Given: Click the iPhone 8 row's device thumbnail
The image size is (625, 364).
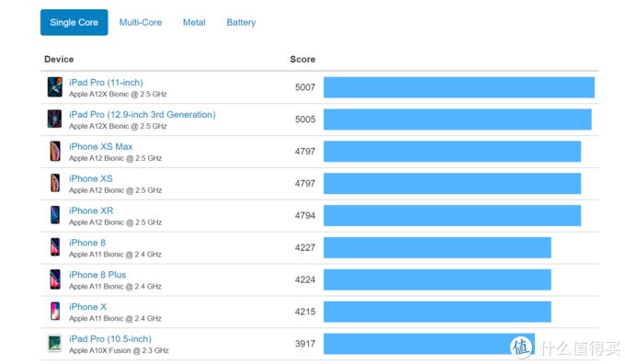Looking at the screenshot, I should pos(55,247).
